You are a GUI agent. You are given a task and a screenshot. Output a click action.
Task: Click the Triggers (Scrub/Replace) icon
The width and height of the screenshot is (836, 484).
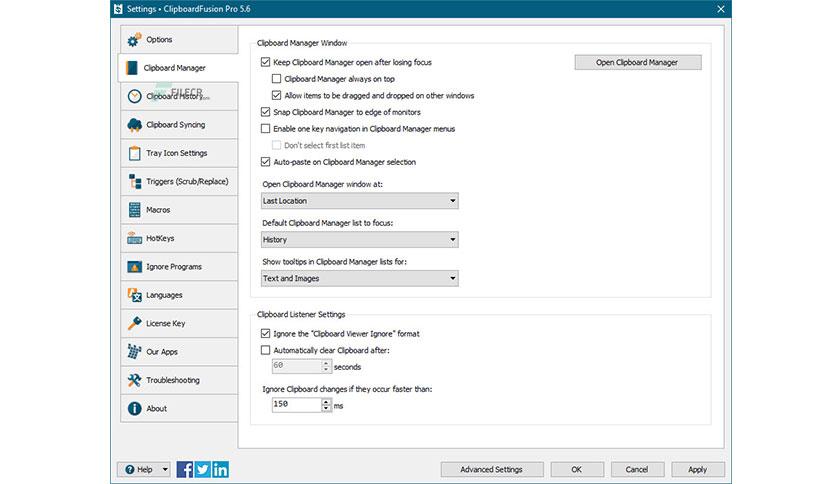(x=135, y=181)
